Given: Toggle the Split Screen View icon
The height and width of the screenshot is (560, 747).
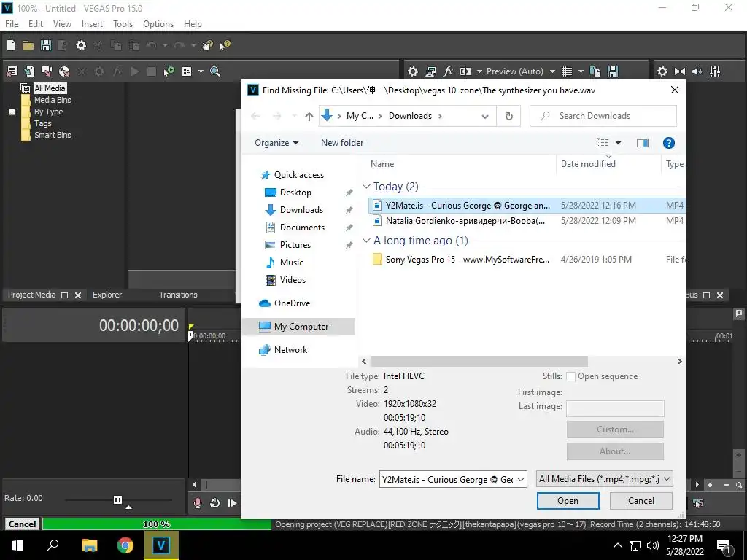Looking at the screenshot, I should pyautogui.click(x=465, y=71).
